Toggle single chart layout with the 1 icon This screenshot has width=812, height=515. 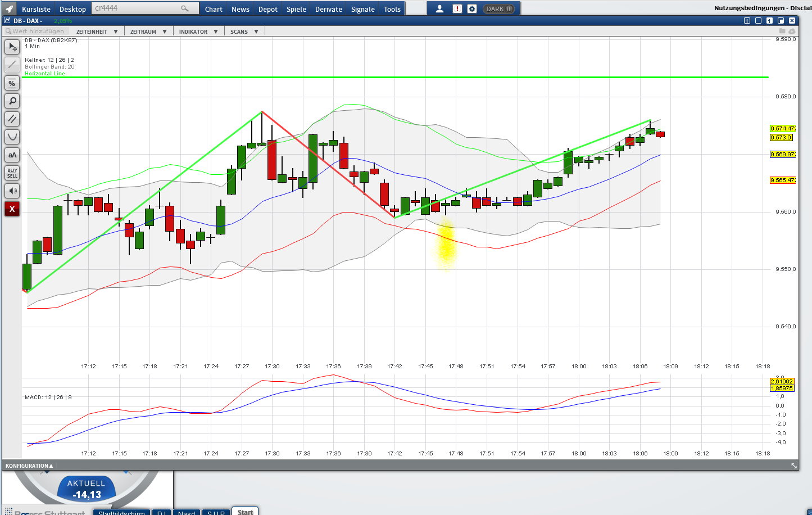pos(769,20)
